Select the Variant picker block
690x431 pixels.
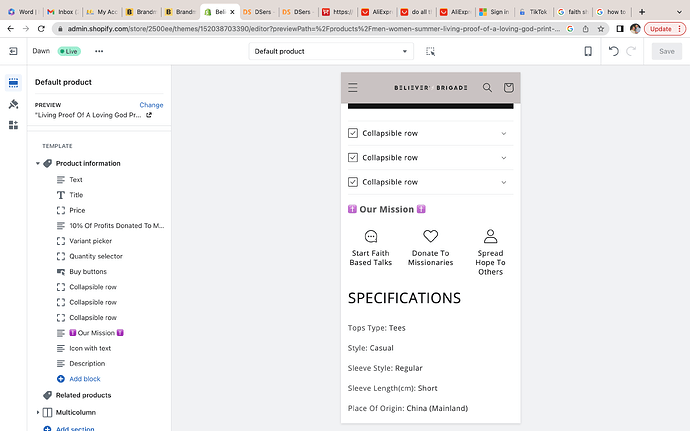(x=90, y=241)
